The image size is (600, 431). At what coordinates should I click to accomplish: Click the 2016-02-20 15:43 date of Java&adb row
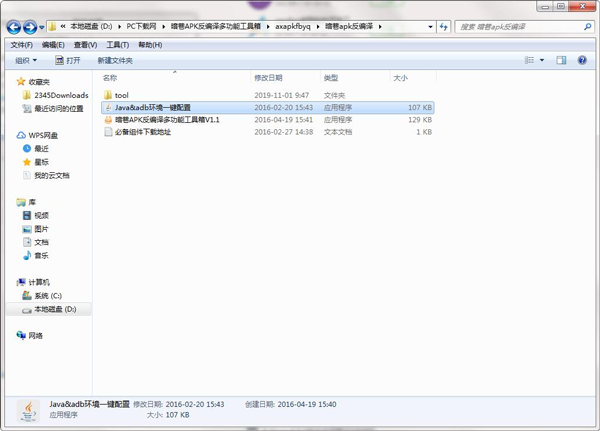284,108
